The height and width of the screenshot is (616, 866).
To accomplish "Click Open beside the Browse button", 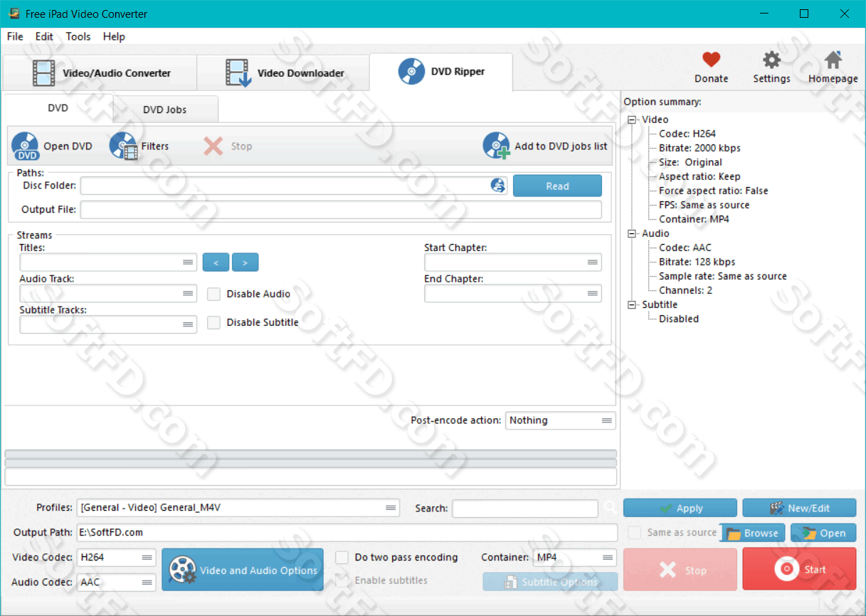I will click(x=823, y=533).
